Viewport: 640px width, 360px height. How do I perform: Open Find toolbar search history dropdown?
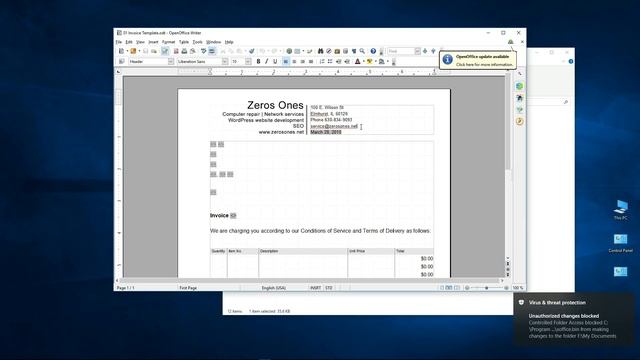click(418, 51)
